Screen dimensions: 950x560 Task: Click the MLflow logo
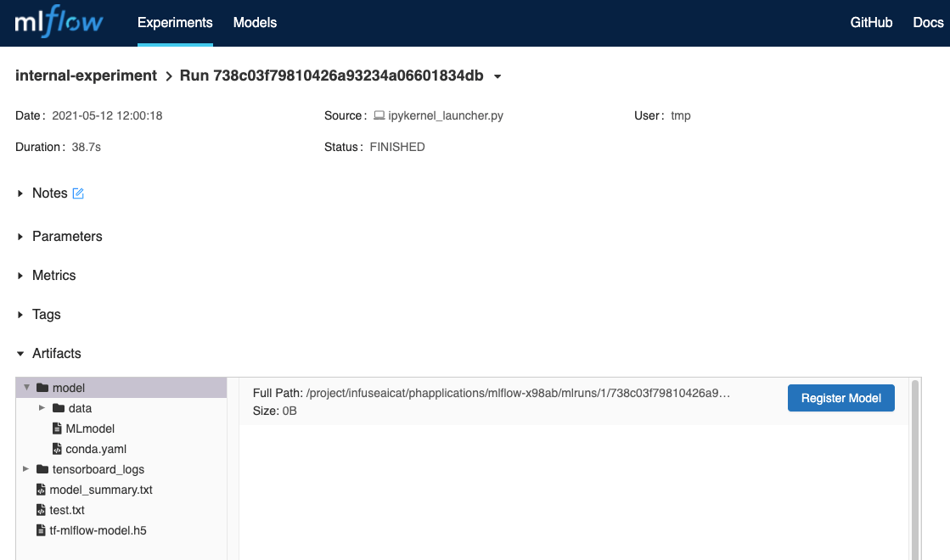(59, 22)
